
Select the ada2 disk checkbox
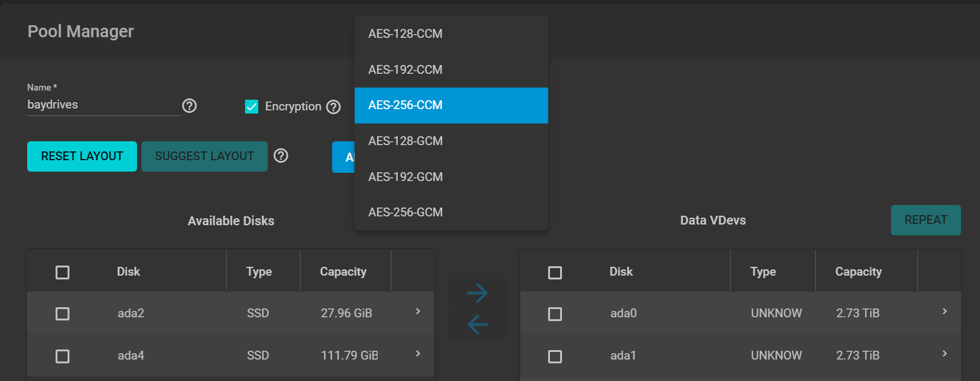[63, 314]
